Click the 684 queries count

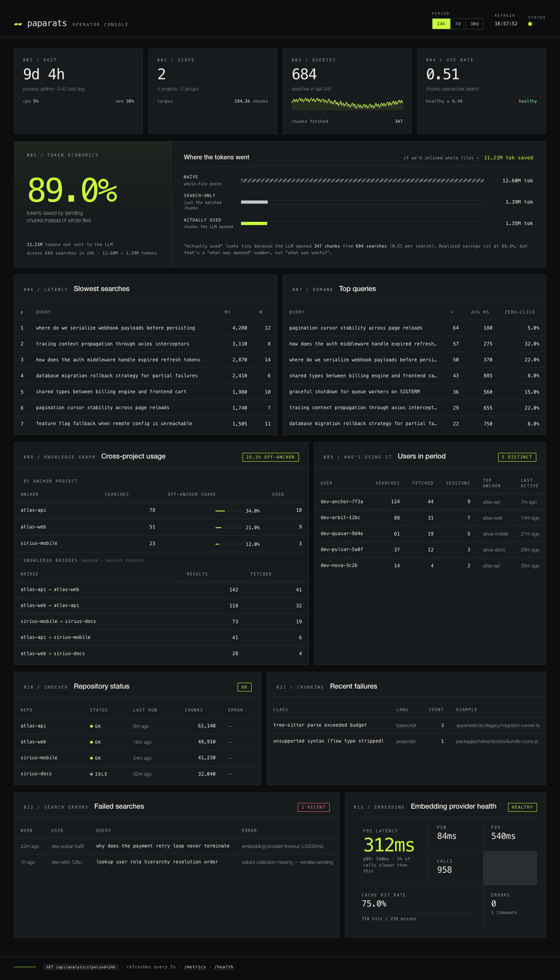304,74
